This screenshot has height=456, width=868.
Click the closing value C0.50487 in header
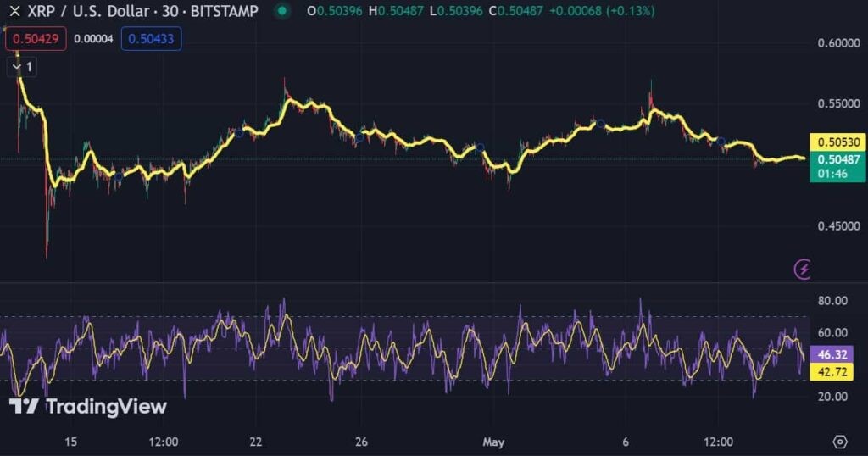516,11
